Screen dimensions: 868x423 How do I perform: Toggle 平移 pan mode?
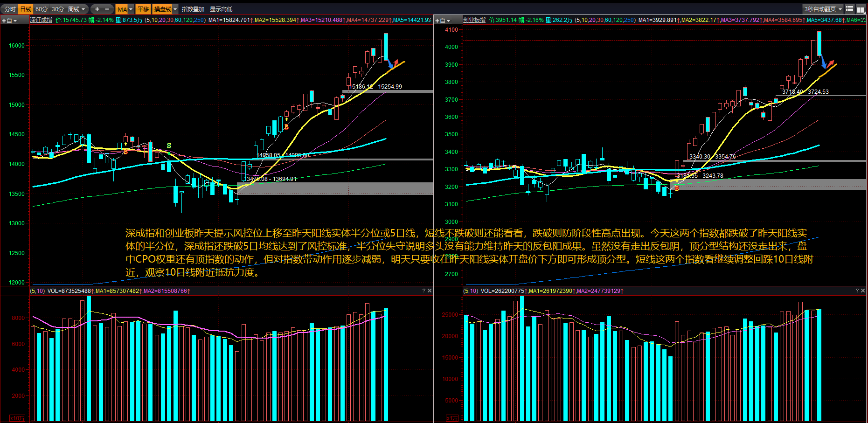click(143, 9)
